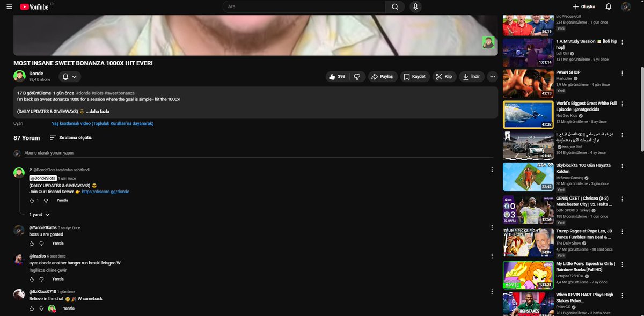Open 1 A.M Study Session video thumbnail

[x=528, y=52]
